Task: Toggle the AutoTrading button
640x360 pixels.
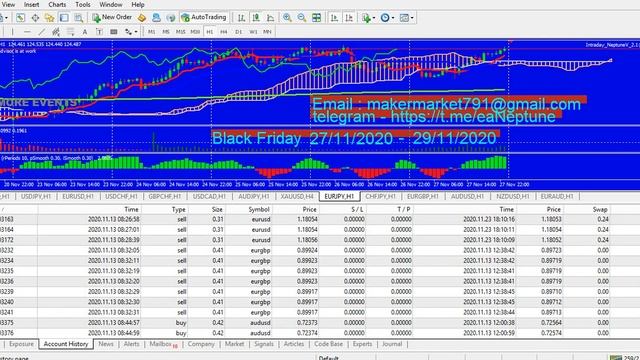Action: point(204,17)
